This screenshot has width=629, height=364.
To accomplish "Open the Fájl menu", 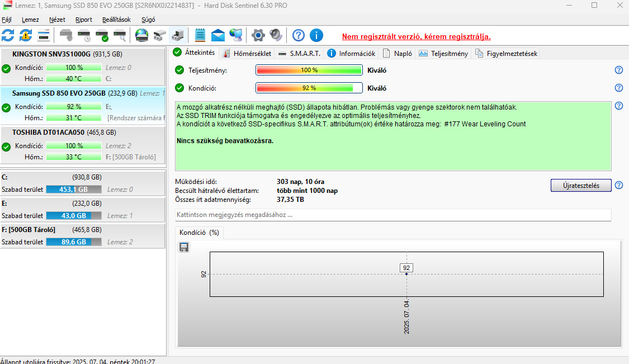I will point(6,20).
